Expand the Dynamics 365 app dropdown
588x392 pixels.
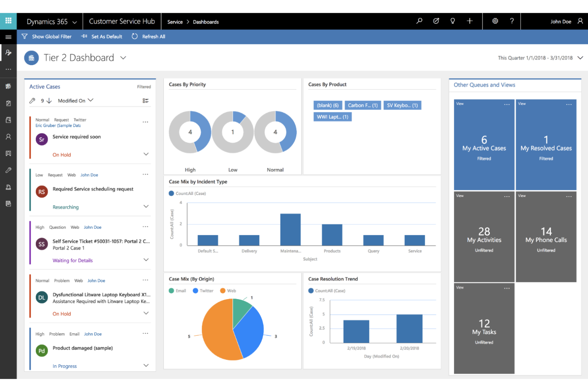tap(74, 22)
